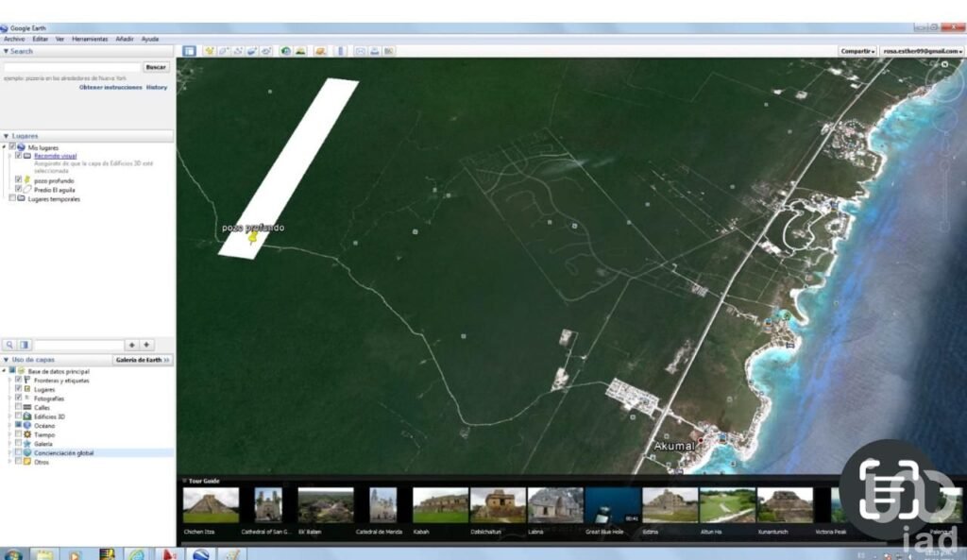Click the search magnifier icon in Places panel
967x560 pixels.
tap(9, 346)
